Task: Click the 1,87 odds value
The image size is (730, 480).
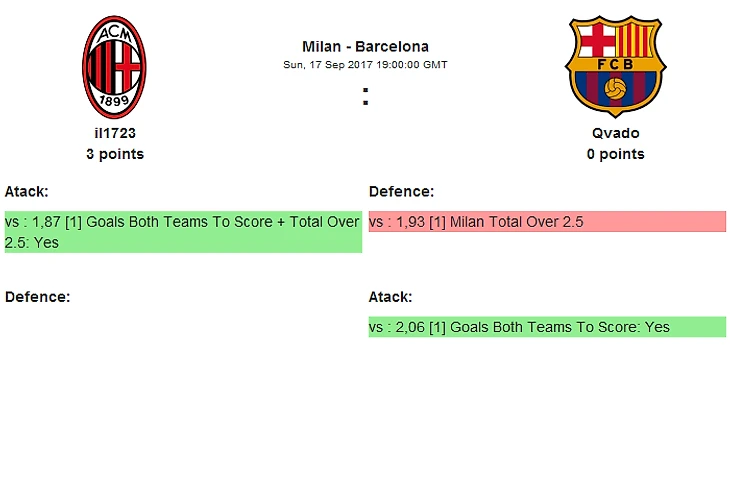Action: tap(47, 222)
